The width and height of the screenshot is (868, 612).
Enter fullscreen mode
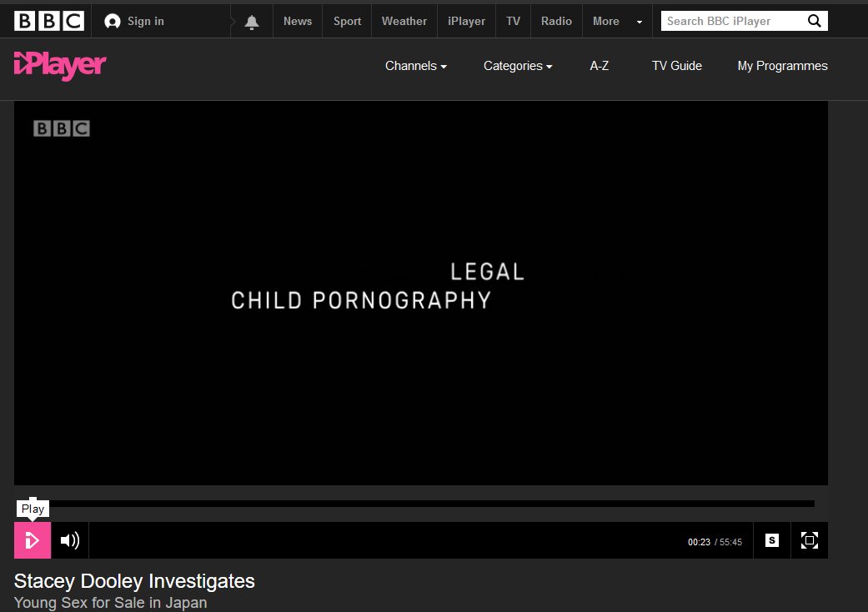pos(810,540)
